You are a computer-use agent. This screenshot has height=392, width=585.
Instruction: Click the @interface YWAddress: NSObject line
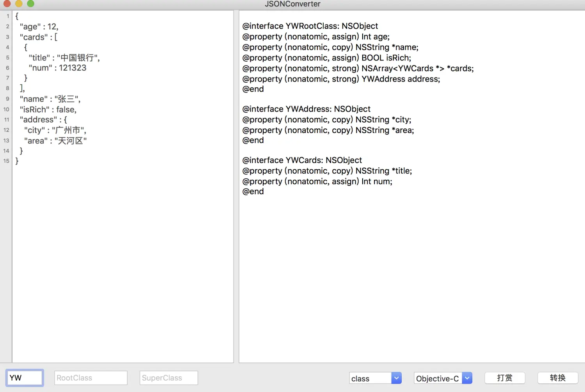pos(306,109)
